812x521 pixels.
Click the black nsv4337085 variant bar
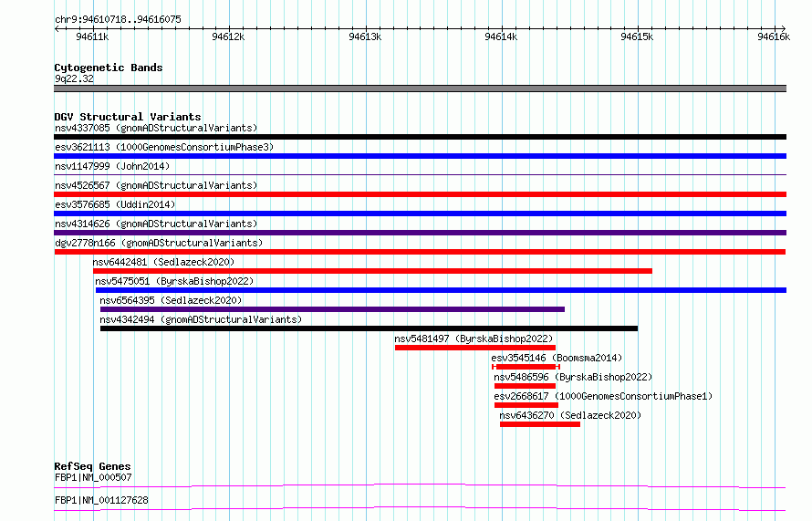420,137
